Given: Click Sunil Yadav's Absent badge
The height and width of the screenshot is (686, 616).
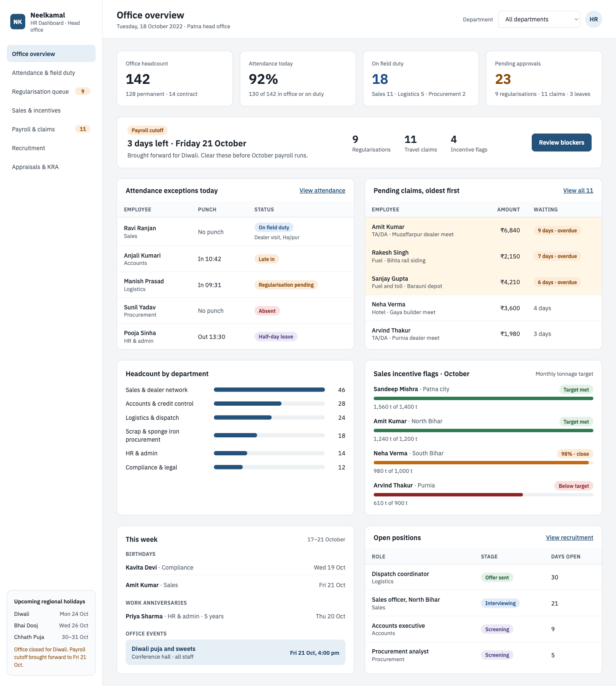Looking at the screenshot, I should (267, 311).
